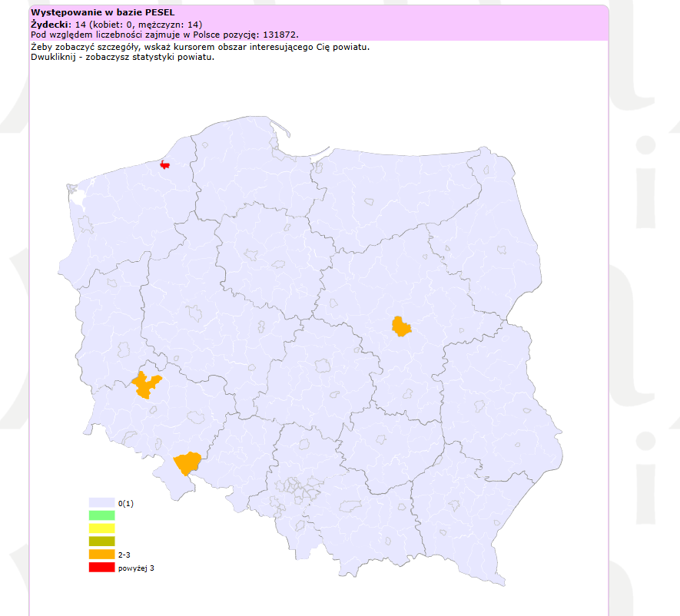Click the 'Występowanie w bazie PESEL' heading
The height and width of the screenshot is (616, 680).
(x=98, y=13)
